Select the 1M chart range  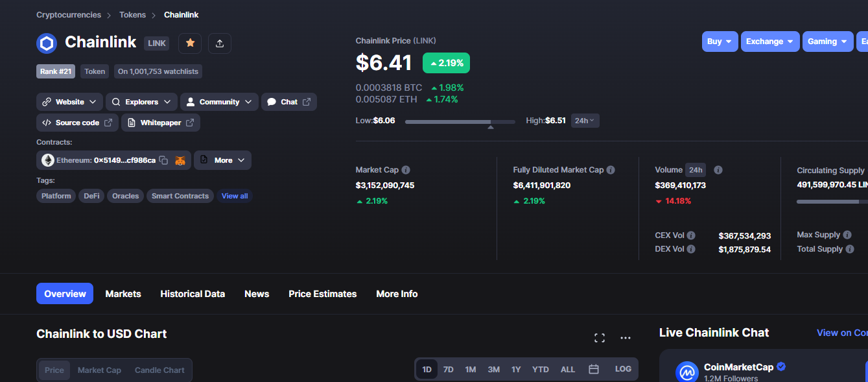(x=471, y=370)
